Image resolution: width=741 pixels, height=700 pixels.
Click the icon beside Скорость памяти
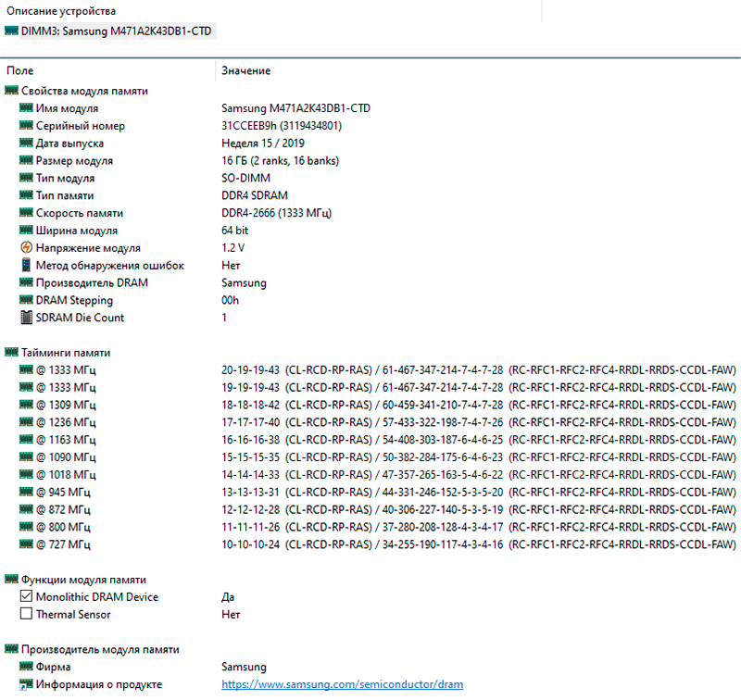26,213
